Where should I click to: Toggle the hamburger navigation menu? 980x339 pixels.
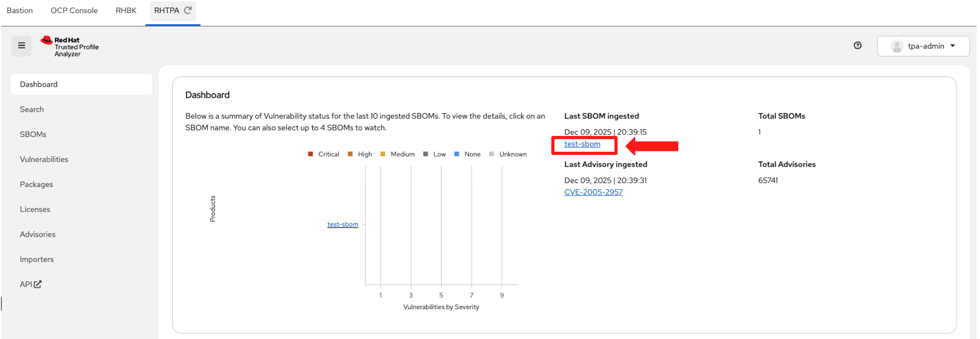coord(21,46)
